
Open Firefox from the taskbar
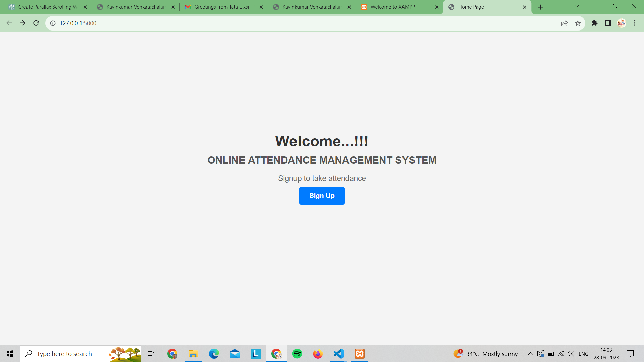317,353
